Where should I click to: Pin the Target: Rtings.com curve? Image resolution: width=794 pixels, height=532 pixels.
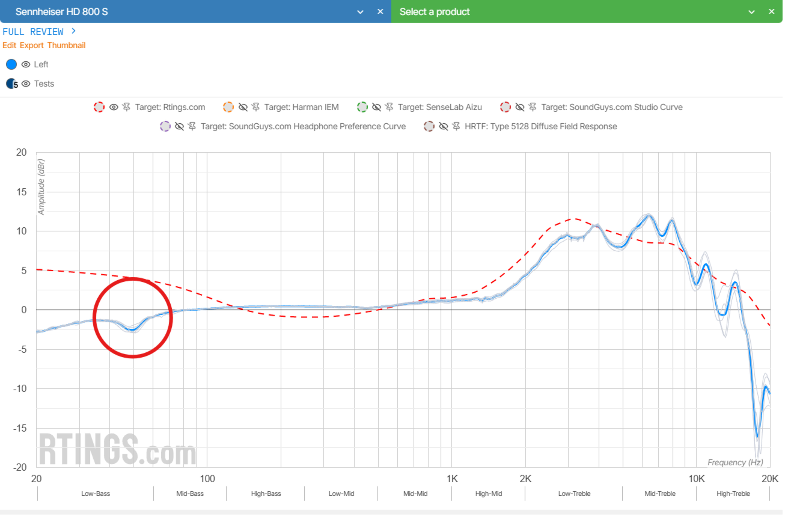click(126, 107)
